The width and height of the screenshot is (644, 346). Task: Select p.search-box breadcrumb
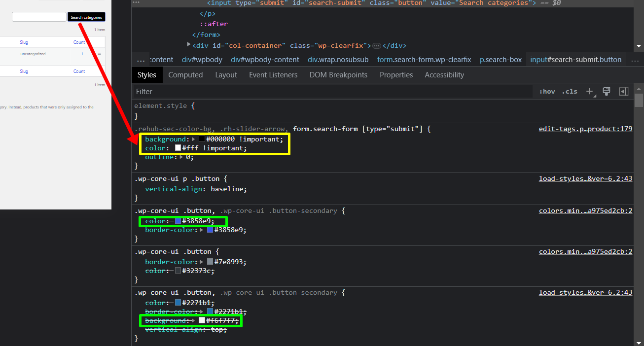501,60
